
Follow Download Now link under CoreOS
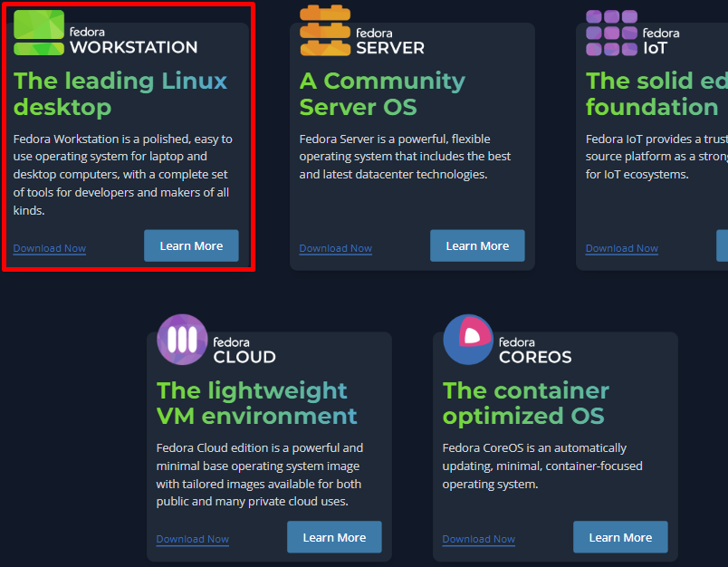click(478, 539)
